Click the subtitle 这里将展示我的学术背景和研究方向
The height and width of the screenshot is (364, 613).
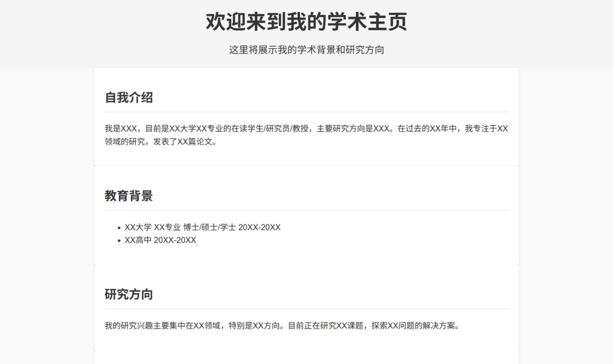coord(306,50)
